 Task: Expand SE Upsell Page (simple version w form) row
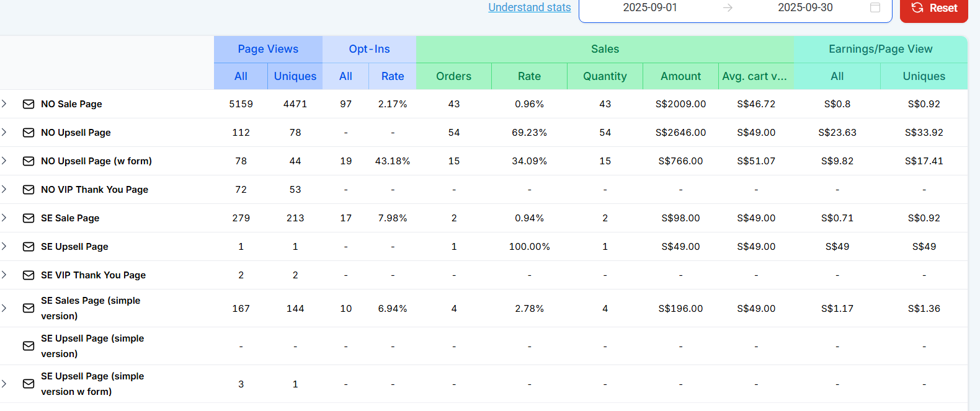(4, 384)
